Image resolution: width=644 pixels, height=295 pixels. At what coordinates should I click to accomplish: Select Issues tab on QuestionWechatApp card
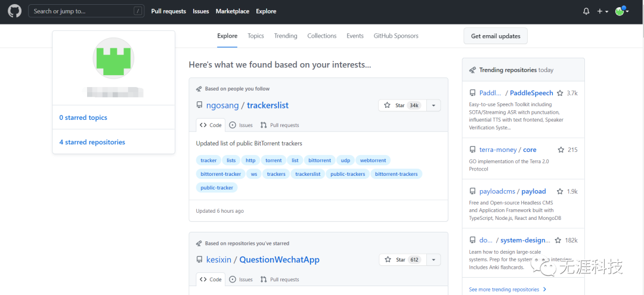pyautogui.click(x=241, y=280)
